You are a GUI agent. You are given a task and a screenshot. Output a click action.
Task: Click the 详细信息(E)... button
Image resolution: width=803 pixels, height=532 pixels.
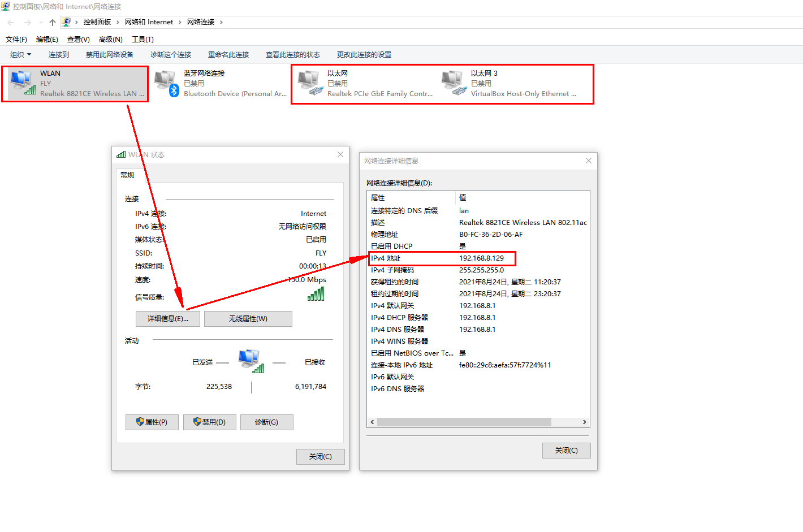pos(167,319)
